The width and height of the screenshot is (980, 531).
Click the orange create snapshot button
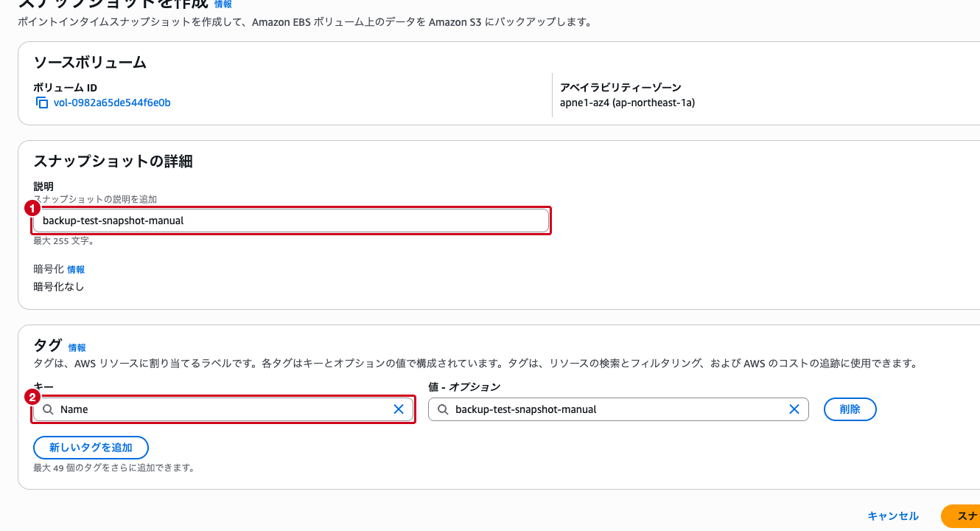[961, 516]
